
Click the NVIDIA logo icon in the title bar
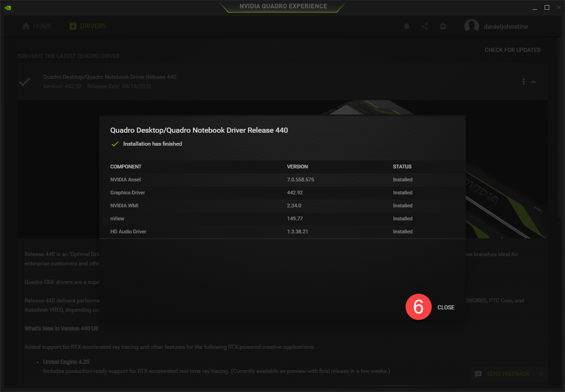point(8,7)
